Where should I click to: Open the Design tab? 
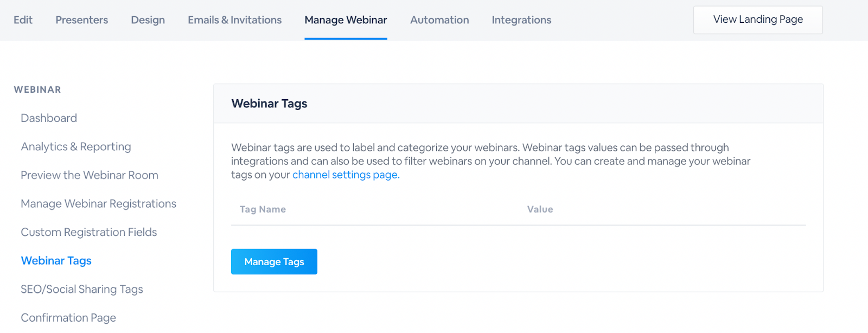click(x=148, y=20)
